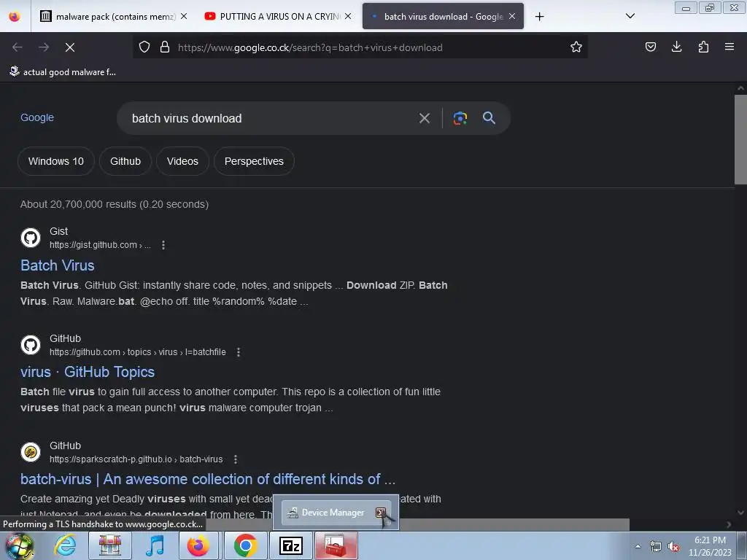
Task: Open more options for sparkscratch-p result
Action: pos(236,459)
